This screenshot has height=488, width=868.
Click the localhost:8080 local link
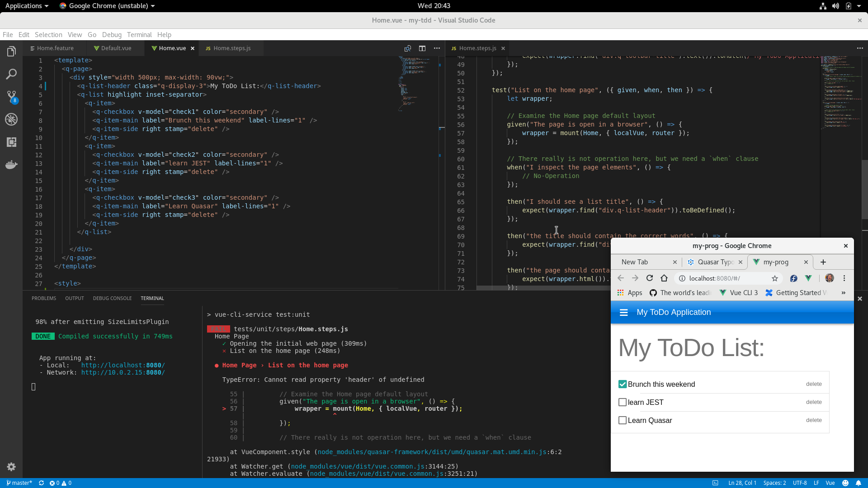[123, 365]
